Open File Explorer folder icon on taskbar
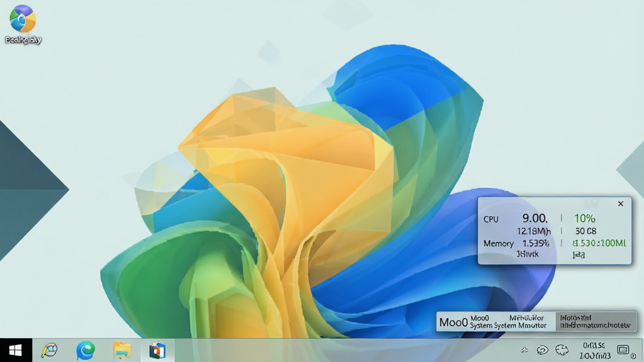 click(121, 351)
